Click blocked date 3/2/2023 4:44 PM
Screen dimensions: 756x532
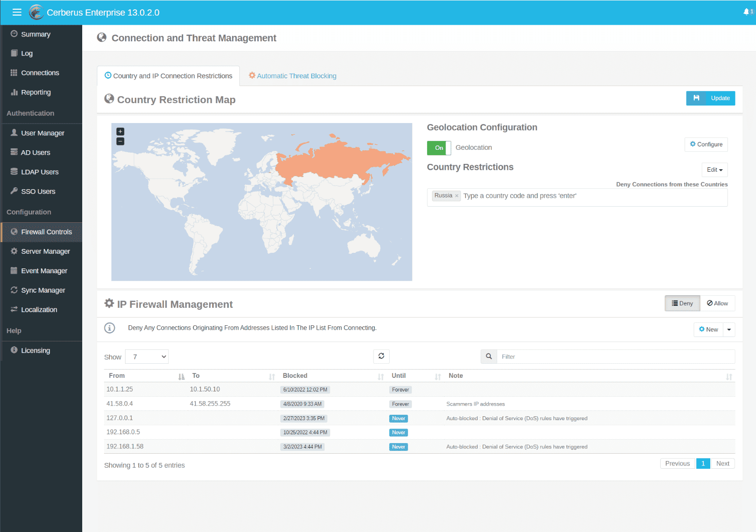[x=302, y=447]
